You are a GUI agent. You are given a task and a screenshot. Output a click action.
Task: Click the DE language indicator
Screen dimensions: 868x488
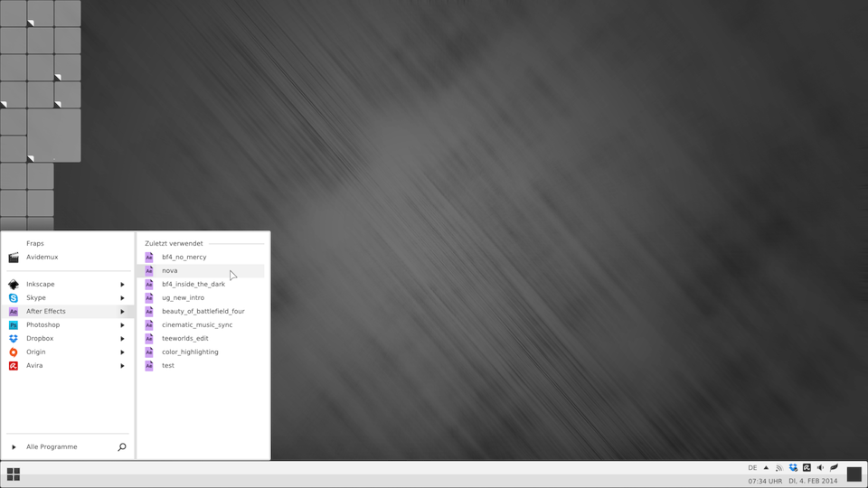click(x=752, y=467)
